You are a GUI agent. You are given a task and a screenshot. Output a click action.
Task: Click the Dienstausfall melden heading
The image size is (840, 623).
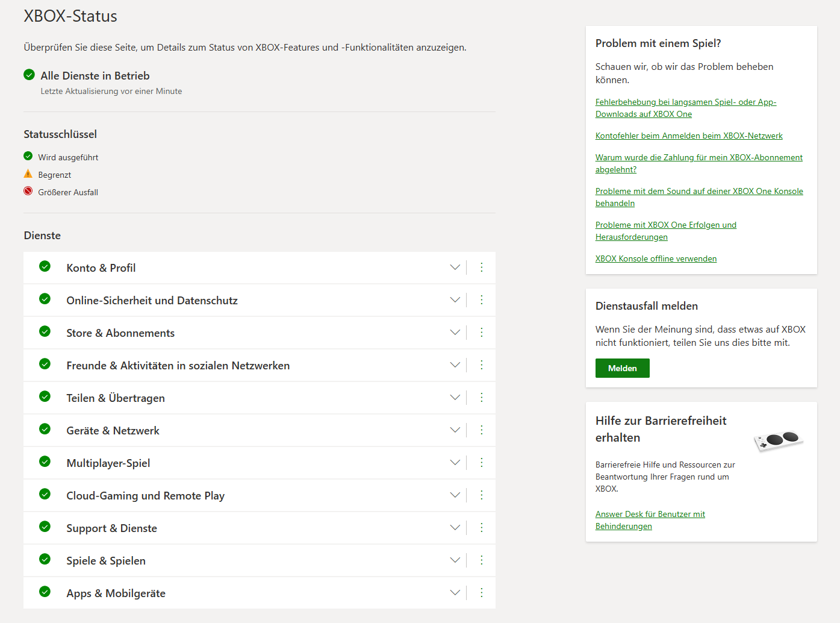click(647, 306)
